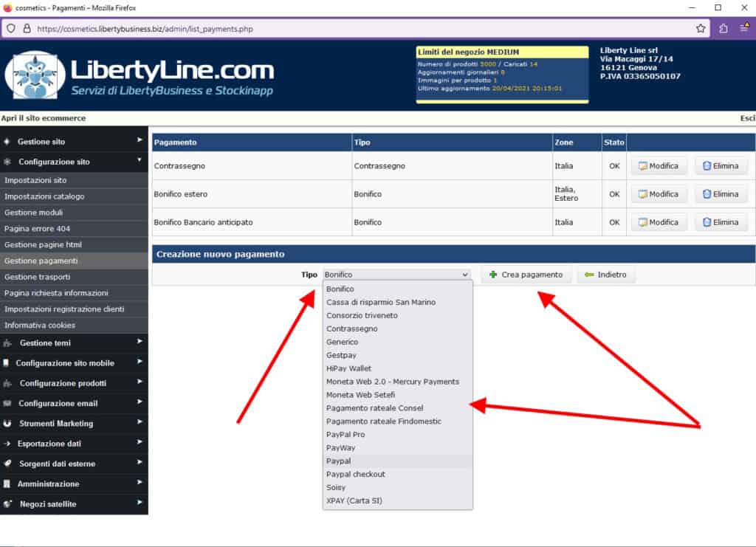Click the Gestione temi sidebar icon
Viewport: 756px width, 547px height.
[7, 343]
